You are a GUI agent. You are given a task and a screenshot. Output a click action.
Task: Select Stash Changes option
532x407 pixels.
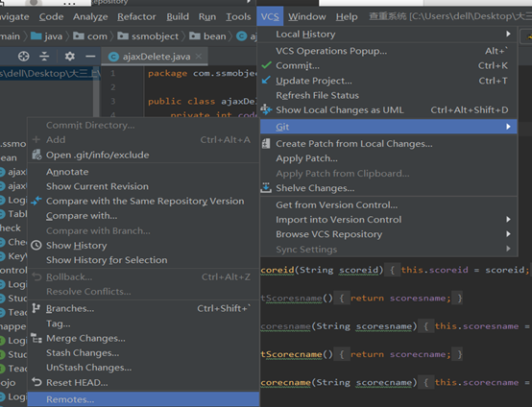pos(143,352)
